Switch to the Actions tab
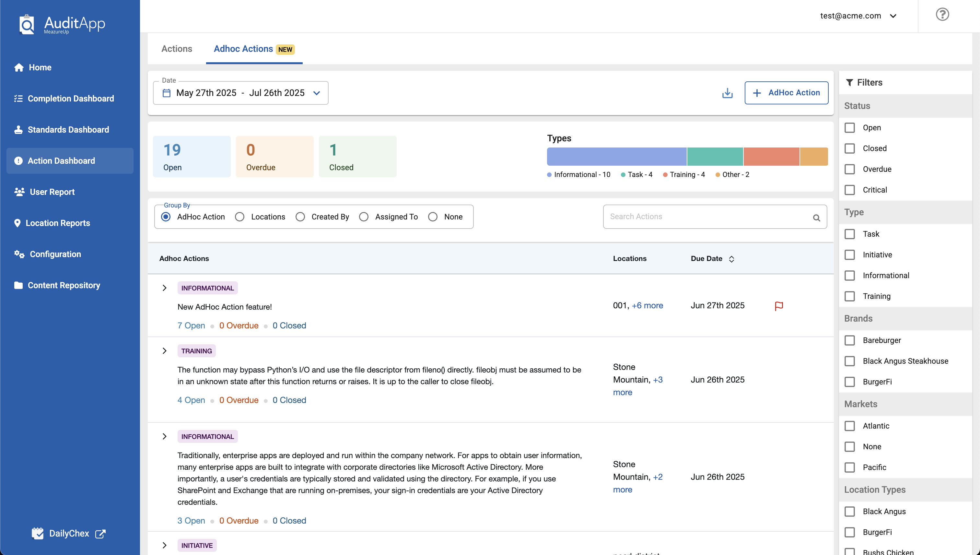 (176, 49)
